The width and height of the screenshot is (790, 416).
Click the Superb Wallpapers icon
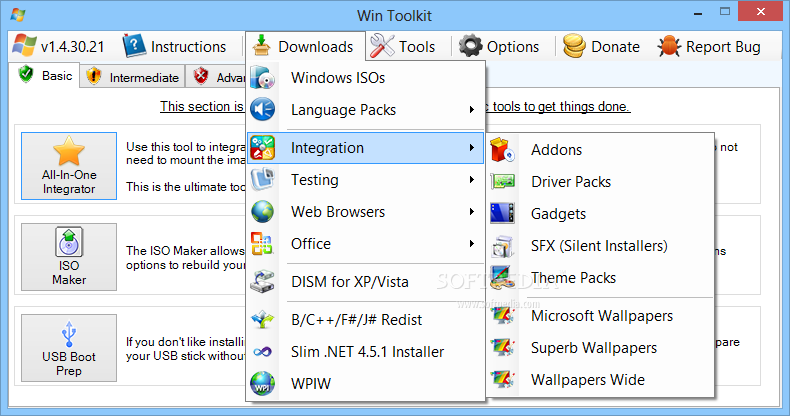(x=502, y=348)
